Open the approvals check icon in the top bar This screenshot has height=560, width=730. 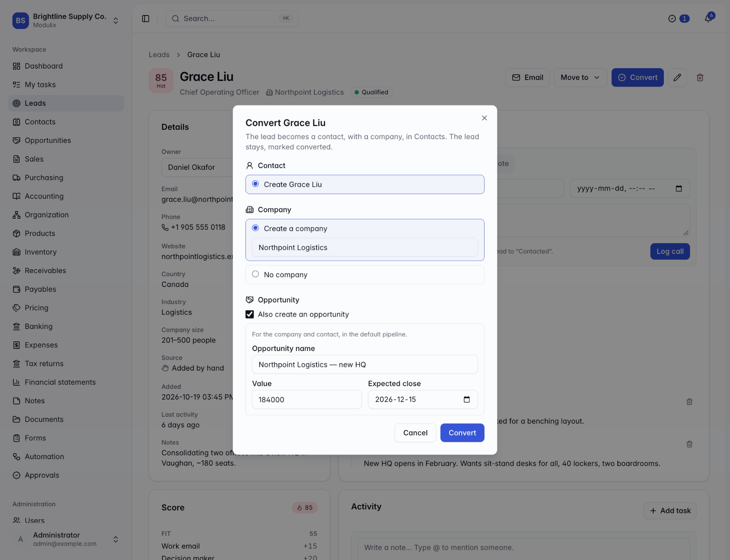pyautogui.click(x=672, y=19)
